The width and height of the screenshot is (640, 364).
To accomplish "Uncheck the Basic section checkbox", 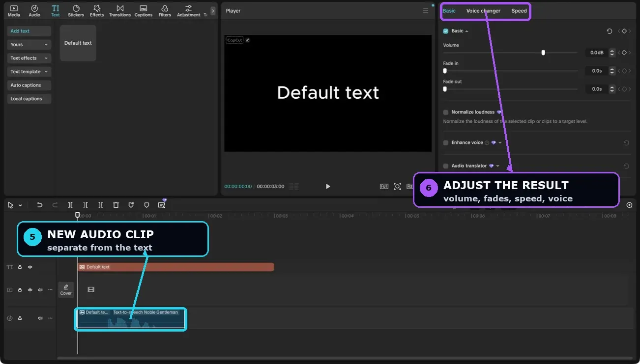I will click(x=446, y=31).
